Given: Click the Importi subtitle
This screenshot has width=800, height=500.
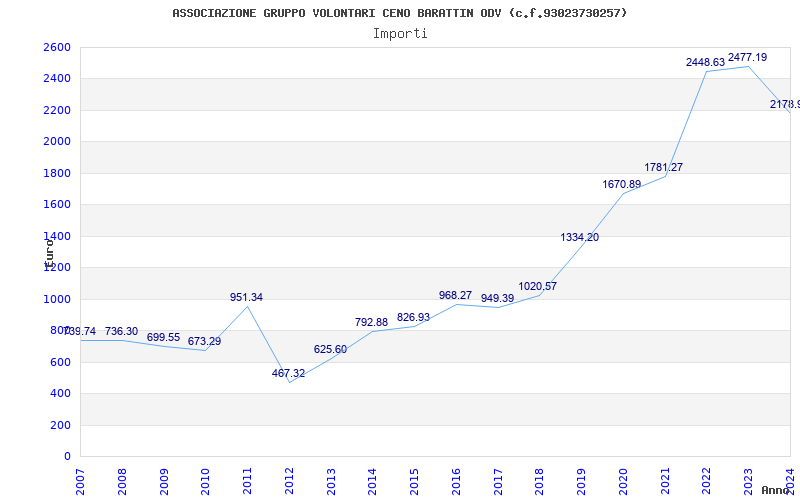Looking at the screenshot, I should pos(400,34).
